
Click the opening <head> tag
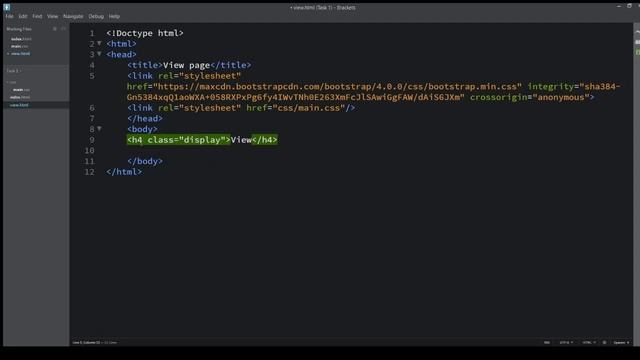point(121,54)
